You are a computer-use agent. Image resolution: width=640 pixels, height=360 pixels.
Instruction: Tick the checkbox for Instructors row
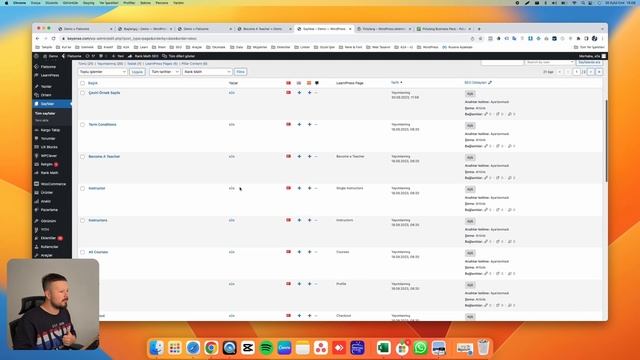(82, 220)
